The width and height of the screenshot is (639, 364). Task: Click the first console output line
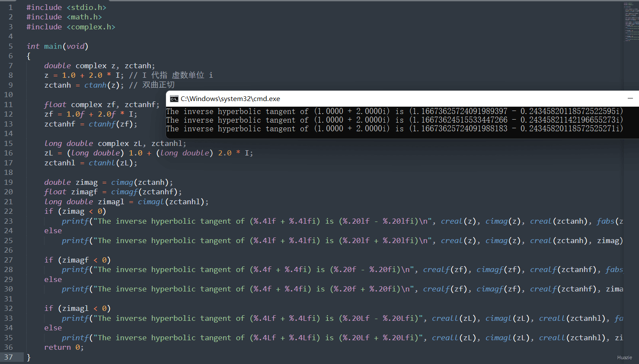click(x=395, y=111)
